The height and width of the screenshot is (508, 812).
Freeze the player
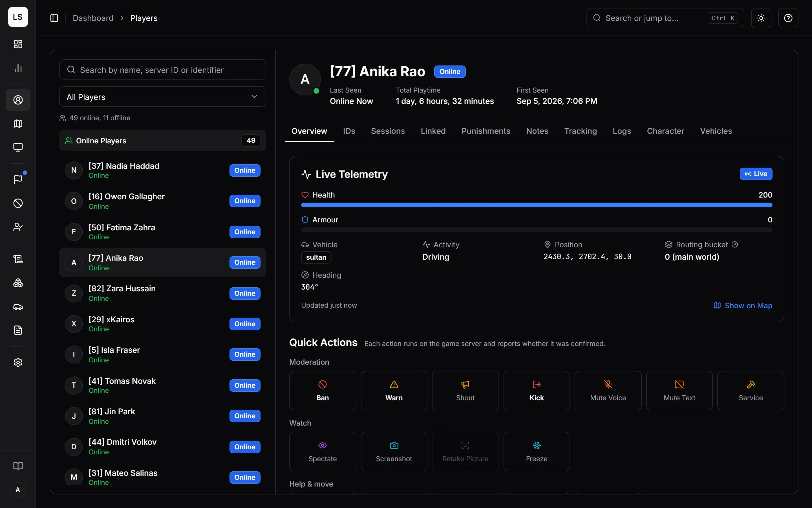tap(537, 452)
